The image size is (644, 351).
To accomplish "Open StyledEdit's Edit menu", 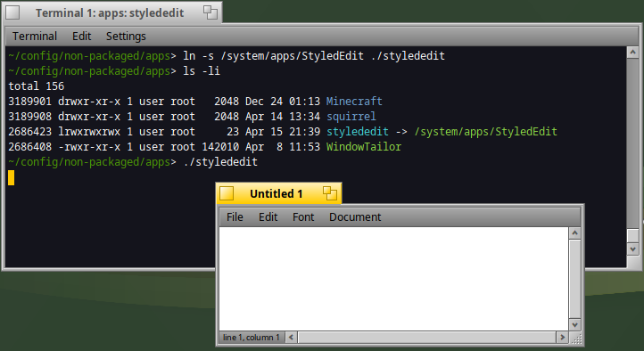I will click(x=268, y=216).
